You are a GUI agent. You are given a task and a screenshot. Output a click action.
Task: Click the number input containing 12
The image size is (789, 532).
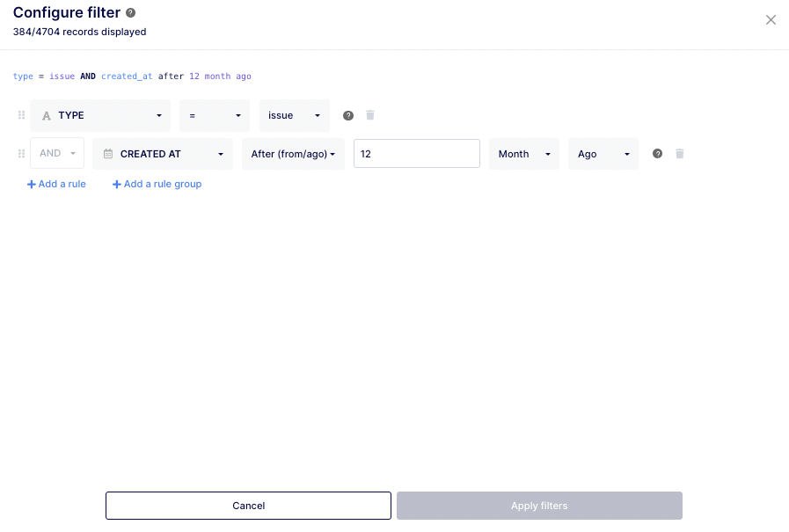[416, 154]
